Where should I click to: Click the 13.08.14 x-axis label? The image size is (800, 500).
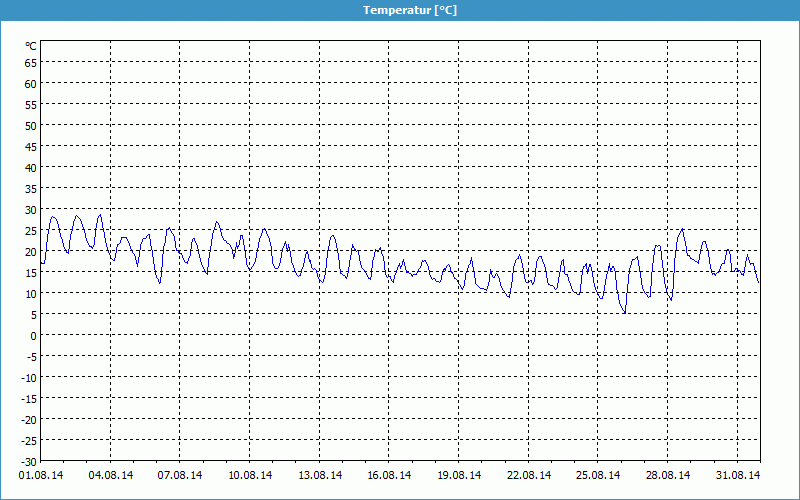point(320,476)
